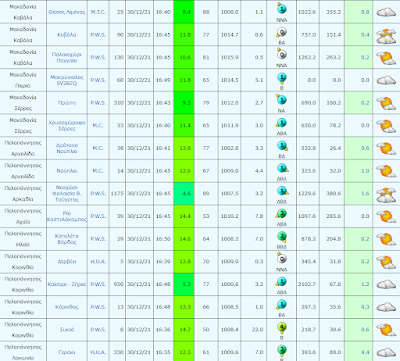Click the cloud icon for Καίσαρι - Ζήρια

click(x=386, y=284)
